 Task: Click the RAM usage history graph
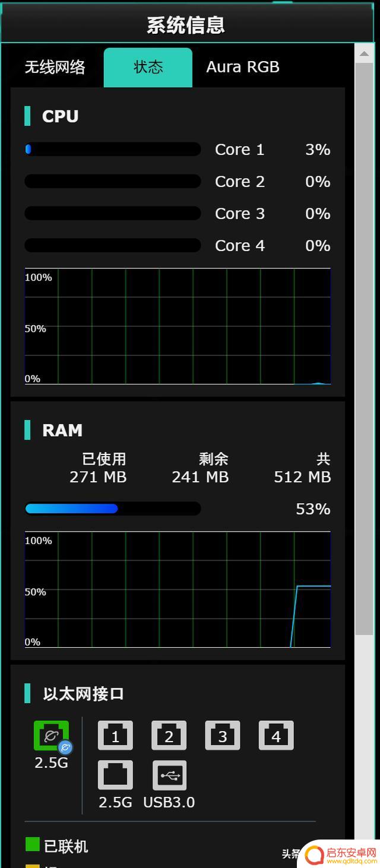[x=178, y=589]
